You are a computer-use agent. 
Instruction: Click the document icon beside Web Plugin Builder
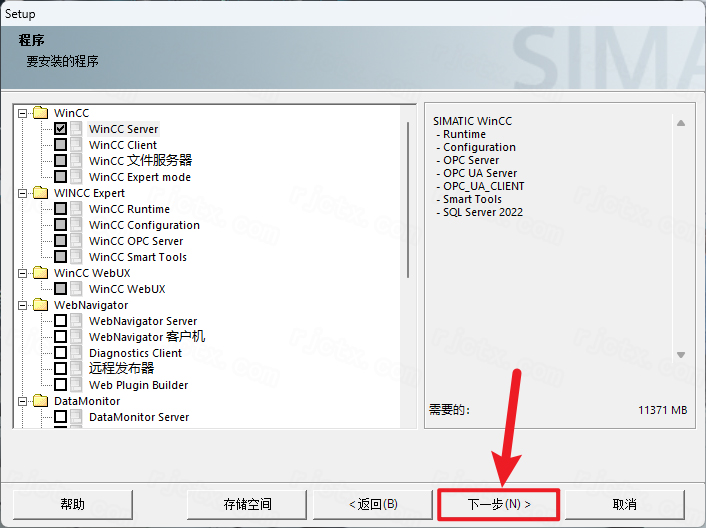pyautogui.click(x=77, y=385)
